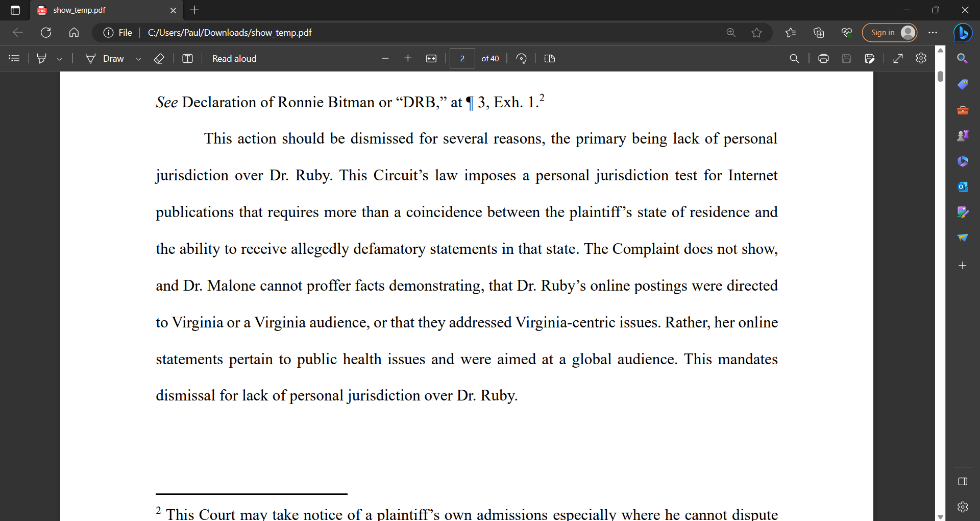Open Browser essentials heart icon

847,33
